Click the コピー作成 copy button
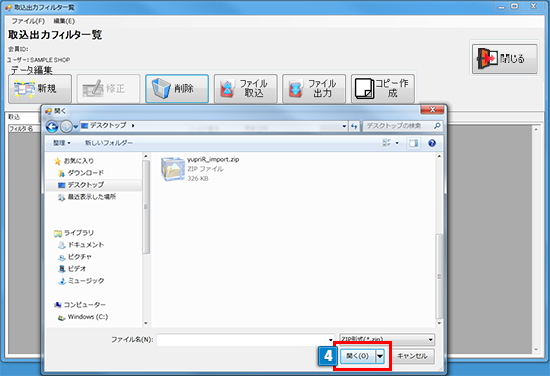The image size is (550, 376). [x=383, y=88]
